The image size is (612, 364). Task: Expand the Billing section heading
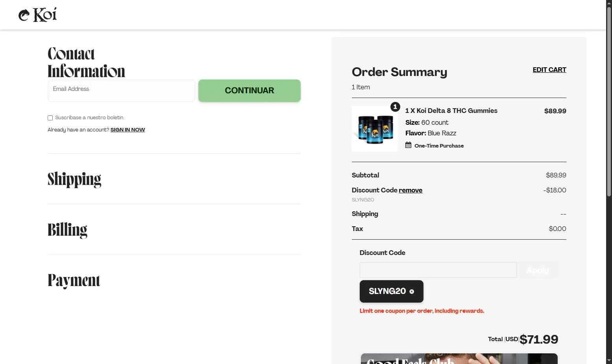click(x=67, y=230)
